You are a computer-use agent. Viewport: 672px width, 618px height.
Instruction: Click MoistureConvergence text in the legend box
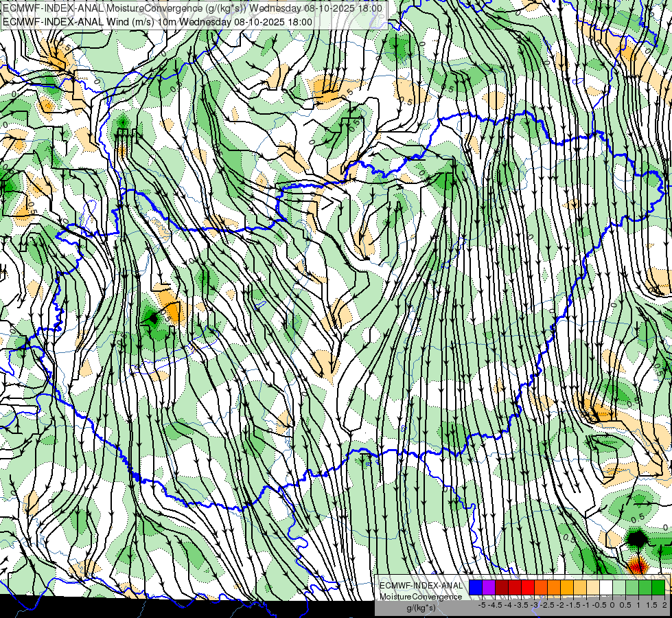421,597
